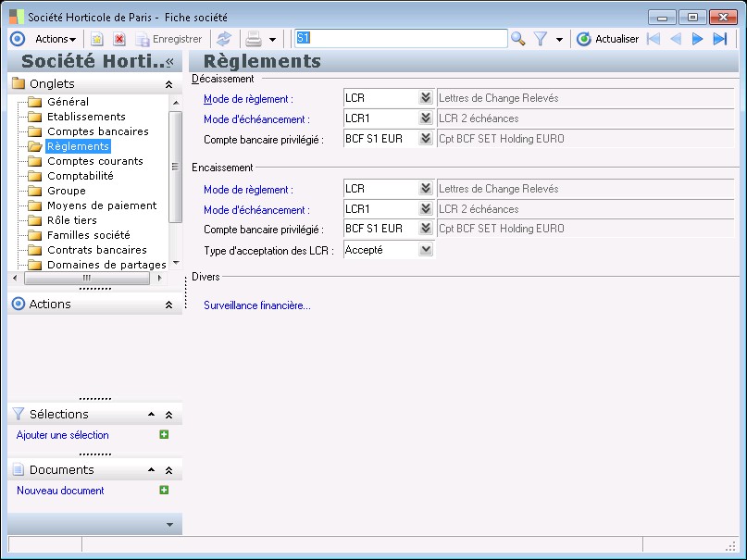
Task: Click the Actualiser button
Action: click(607, 39)
